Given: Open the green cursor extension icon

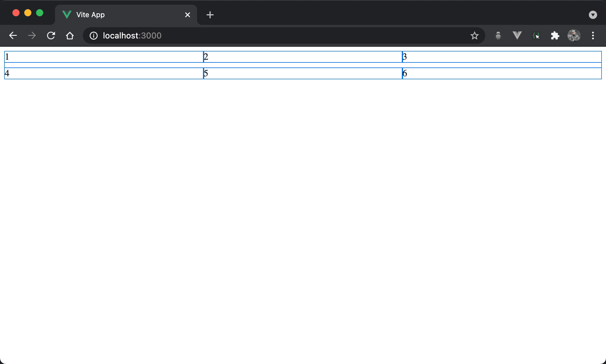Looking at the screenshot, I should [536, 36].
